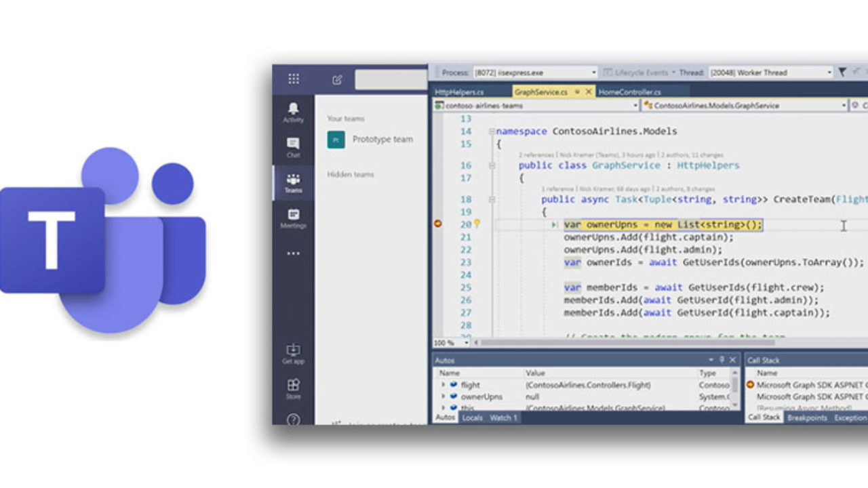Click the Teams search box
868x488 pixels.
pyautogui.click(x=391, y=79)
